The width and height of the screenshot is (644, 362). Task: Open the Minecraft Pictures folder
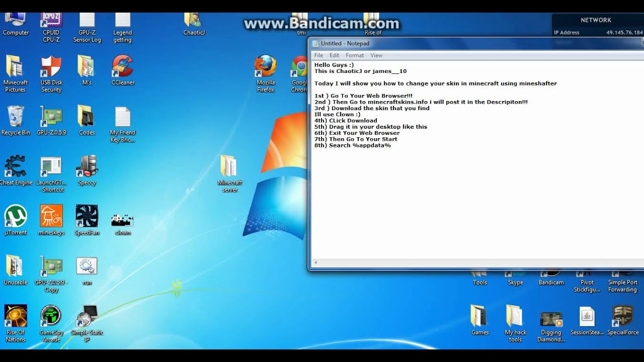[15, 74]
